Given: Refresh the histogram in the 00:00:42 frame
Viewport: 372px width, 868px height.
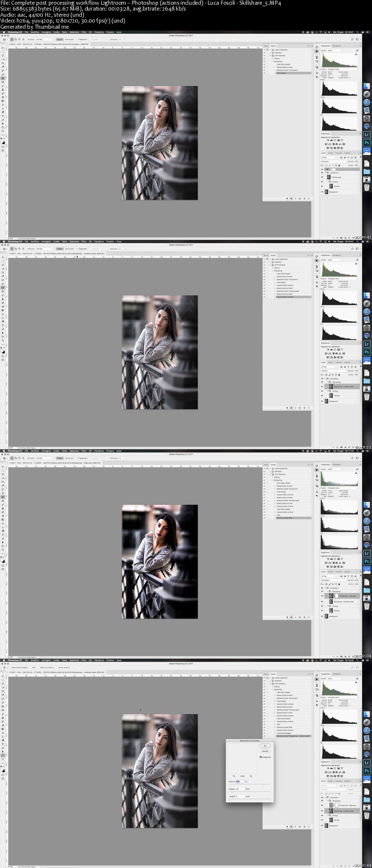Looking at the screenshot, I should (x=357, y=51).
